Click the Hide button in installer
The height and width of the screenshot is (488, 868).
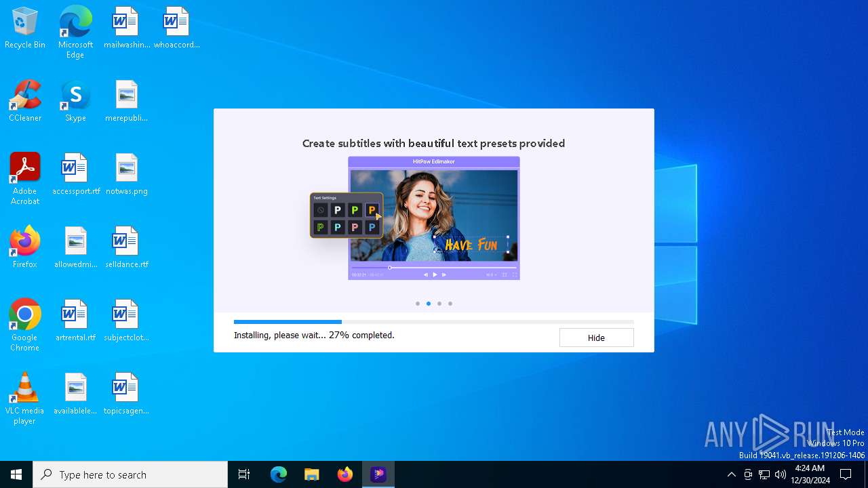(x=596, y=338)
